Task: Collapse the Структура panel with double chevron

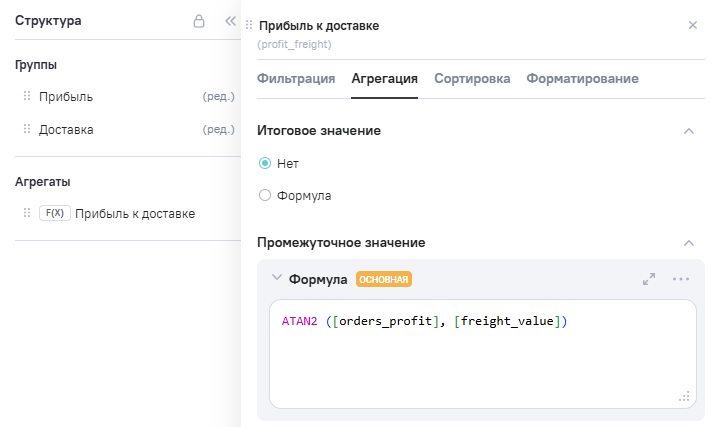Action: pos(230,21)
